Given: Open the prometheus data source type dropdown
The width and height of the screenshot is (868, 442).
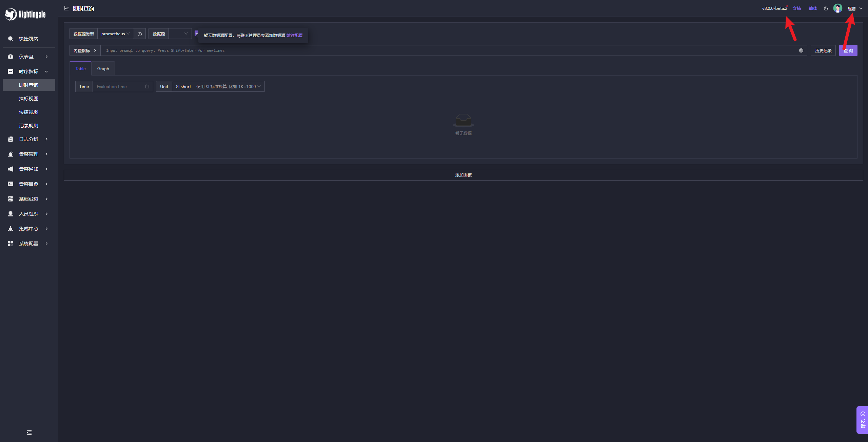Looking at the screenshot, I should [115, 34].
